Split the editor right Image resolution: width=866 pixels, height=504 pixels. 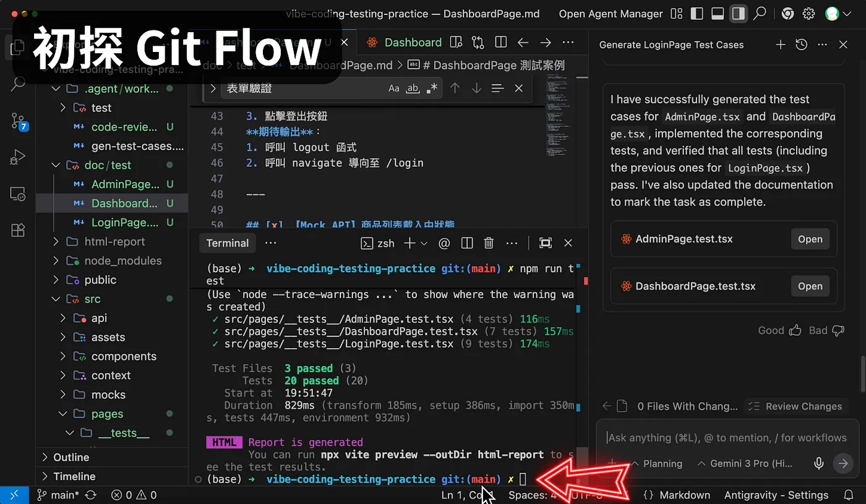pos(501,43)
